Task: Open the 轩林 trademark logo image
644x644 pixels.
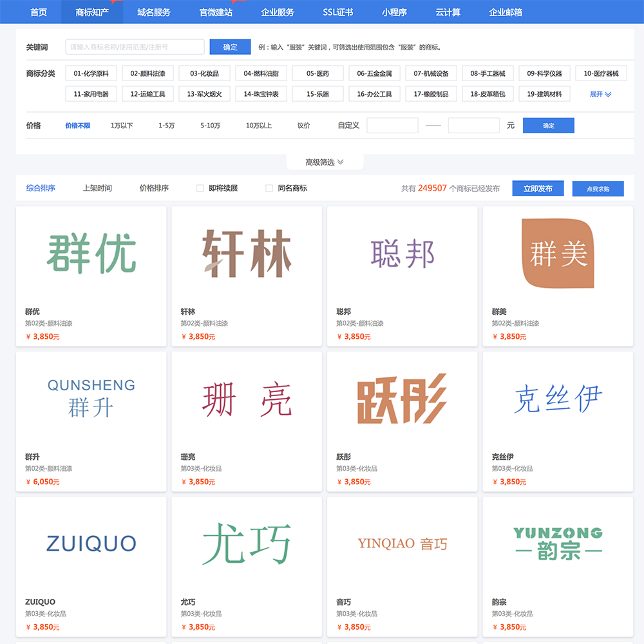Action: coord(247,254)
